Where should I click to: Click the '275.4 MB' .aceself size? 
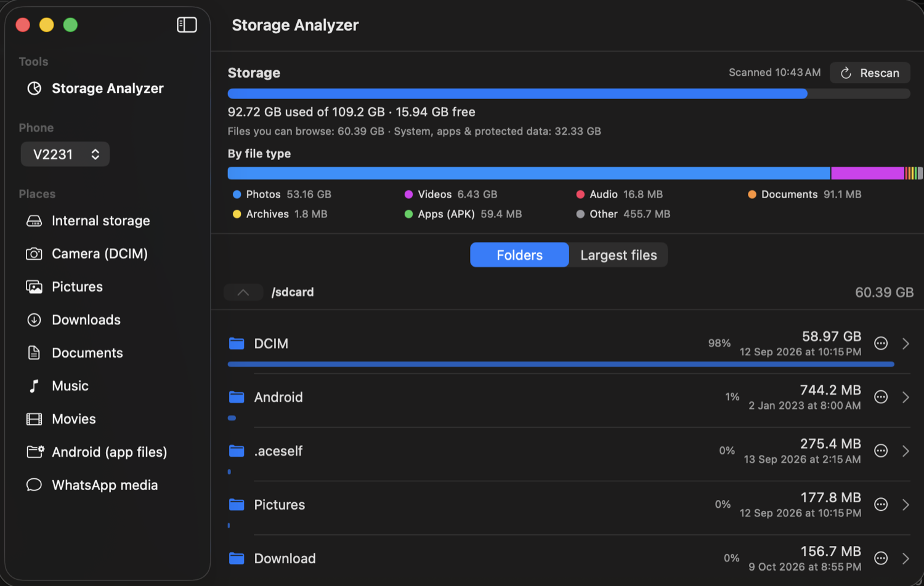[830, 444]
